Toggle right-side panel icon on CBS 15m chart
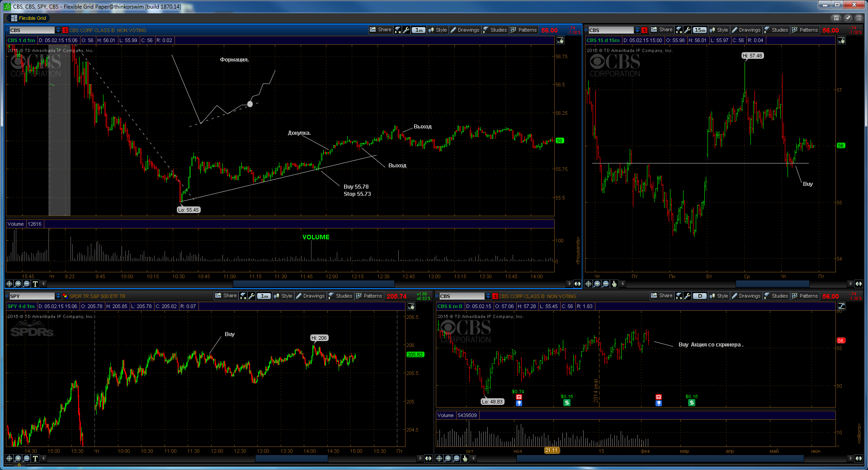This screenshot has width=868, height=470. pyautogui.click(x=841, y=40)
